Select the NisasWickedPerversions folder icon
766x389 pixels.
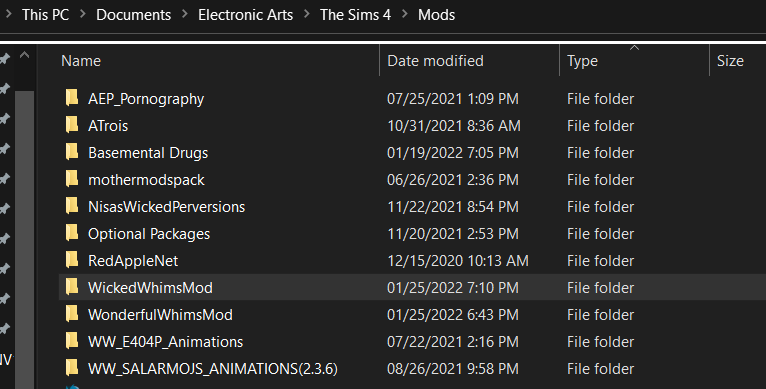(72, 206)
